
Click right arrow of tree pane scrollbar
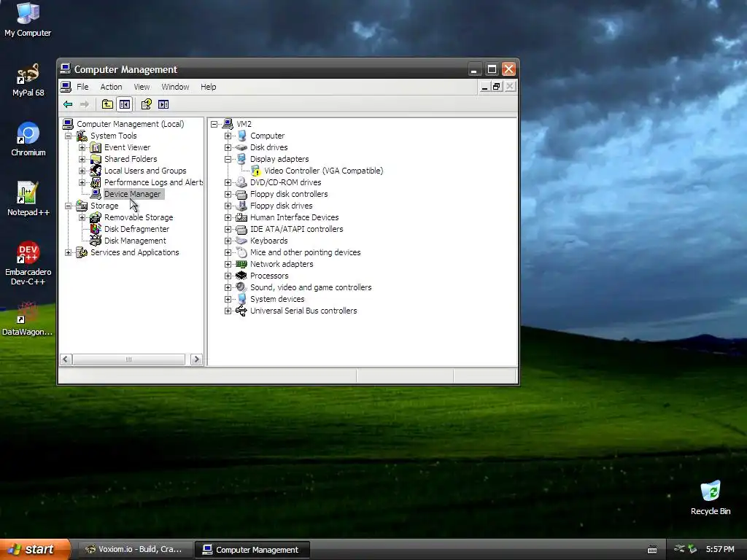196,359
